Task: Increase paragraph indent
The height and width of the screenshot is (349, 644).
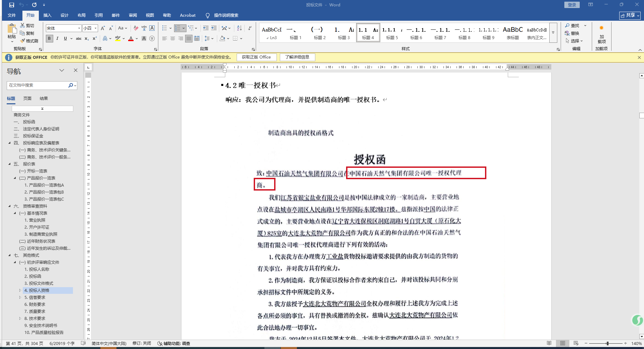Action: pyautogui.click(x=214, y=28)
